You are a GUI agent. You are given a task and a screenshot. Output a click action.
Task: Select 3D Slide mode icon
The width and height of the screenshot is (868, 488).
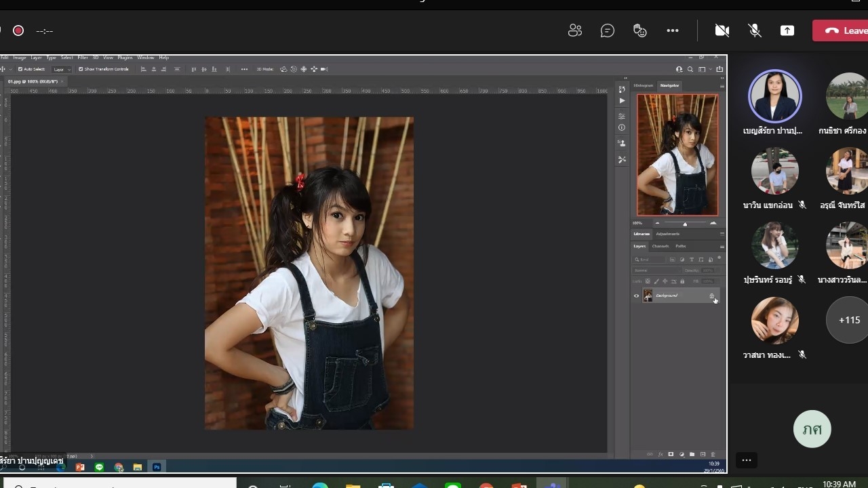click(x=314, y=69)
